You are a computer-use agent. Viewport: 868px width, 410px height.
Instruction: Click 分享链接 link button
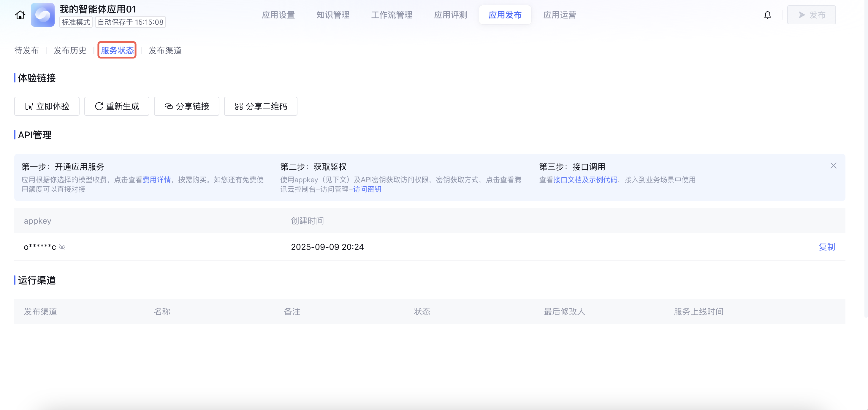point(186,107)
